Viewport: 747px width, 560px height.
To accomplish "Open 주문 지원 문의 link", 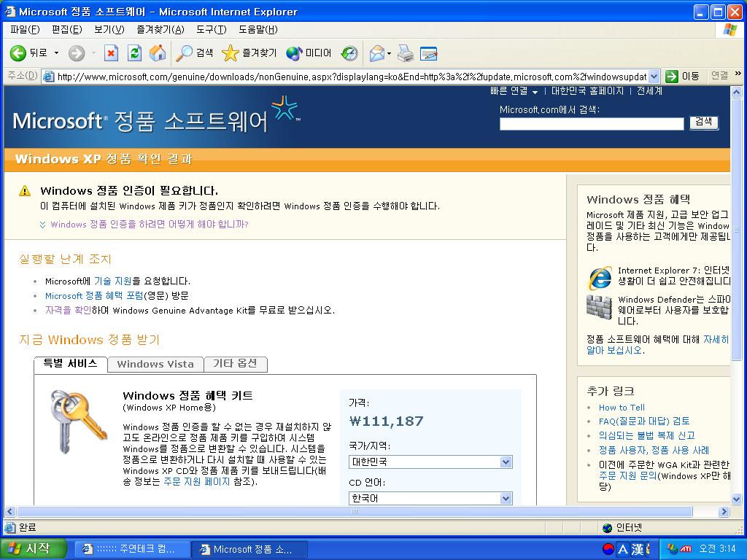I will pos(627,475).
